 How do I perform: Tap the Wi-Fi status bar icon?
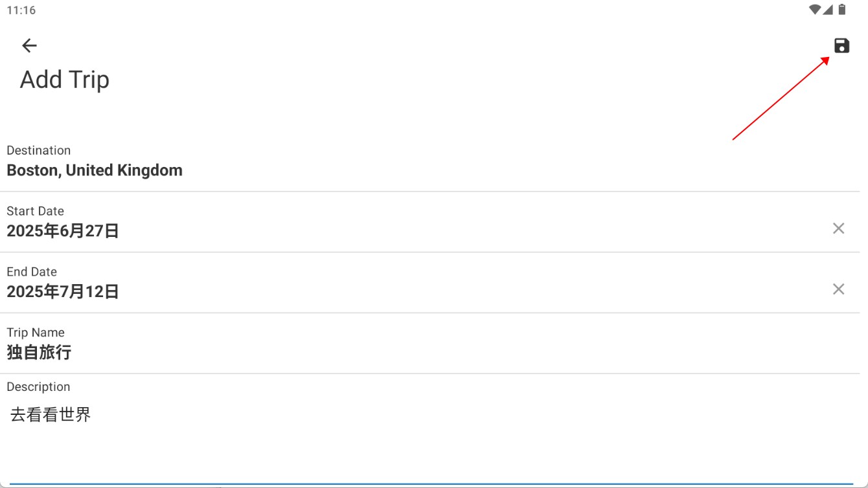815,10
